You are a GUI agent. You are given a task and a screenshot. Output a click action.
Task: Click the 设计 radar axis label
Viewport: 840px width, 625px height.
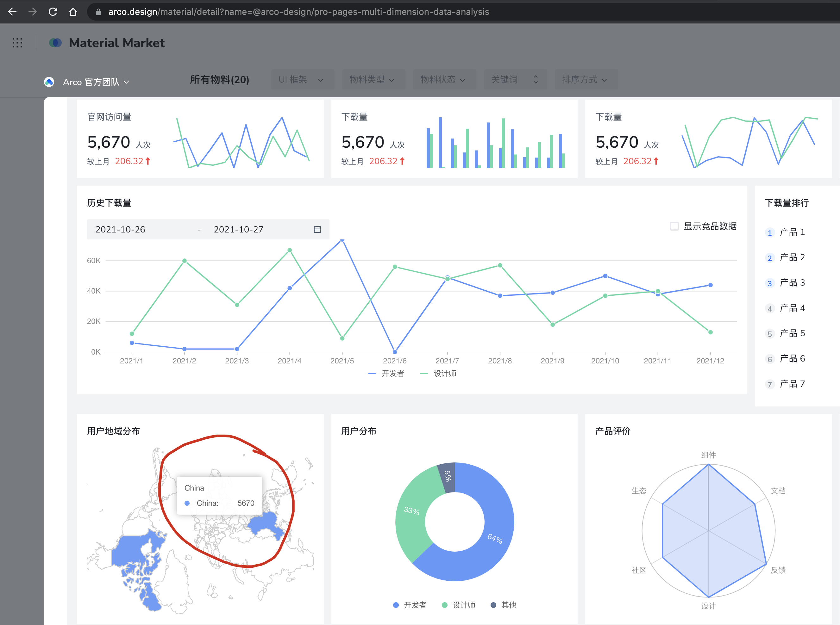tap(709, 606)
